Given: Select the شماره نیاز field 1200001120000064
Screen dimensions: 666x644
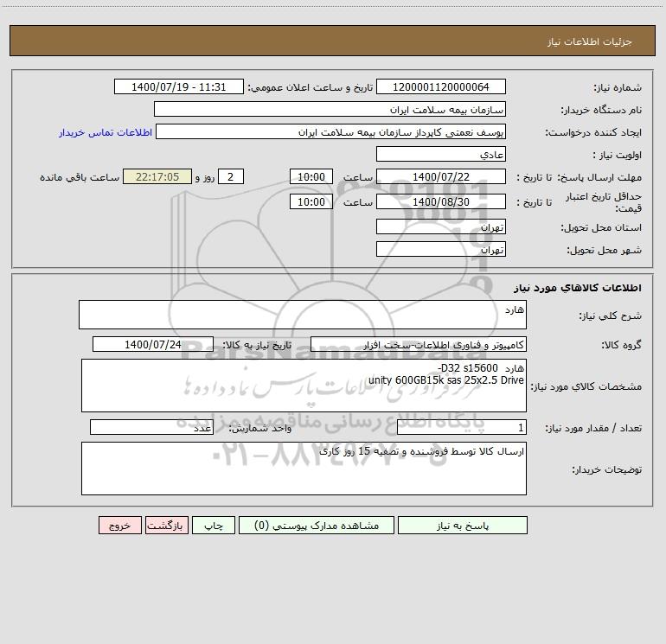Looking at the screenshot, I should [441, 86].
